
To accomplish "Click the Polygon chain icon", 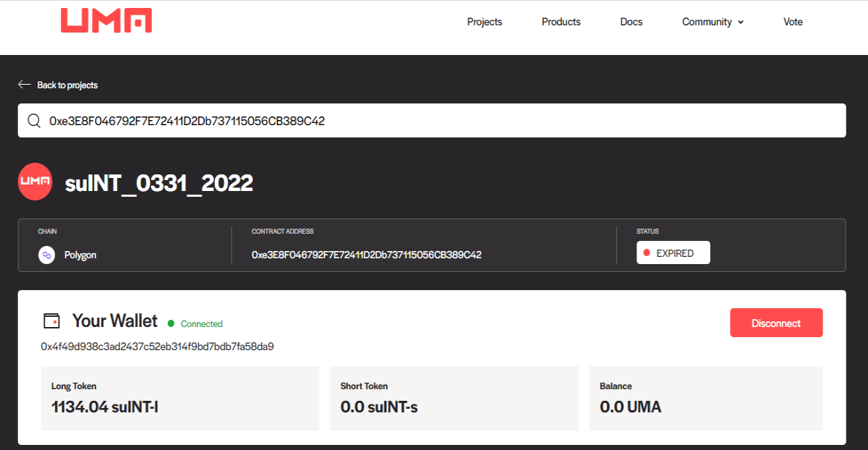I will pyautogui.click(x=47, y=255).
